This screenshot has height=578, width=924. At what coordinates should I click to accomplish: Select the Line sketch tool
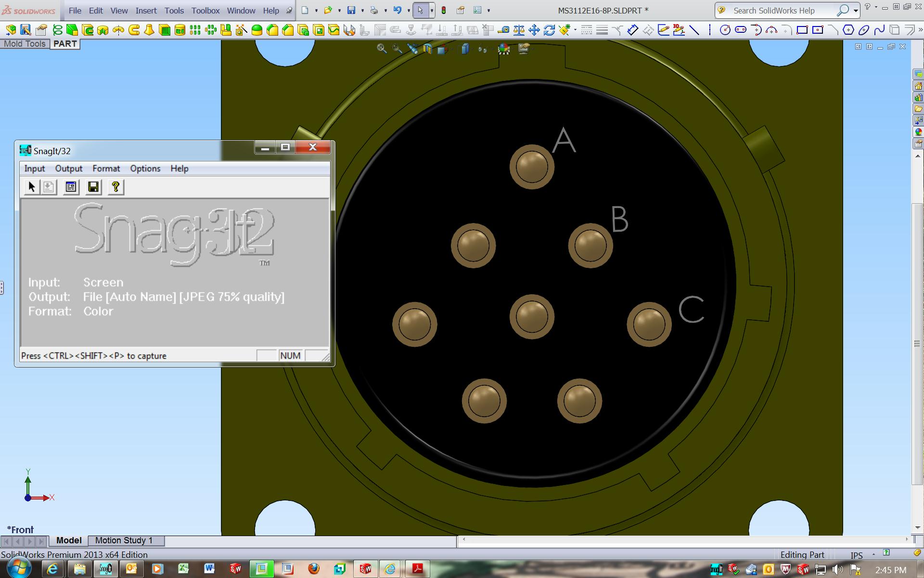[694, 30]
